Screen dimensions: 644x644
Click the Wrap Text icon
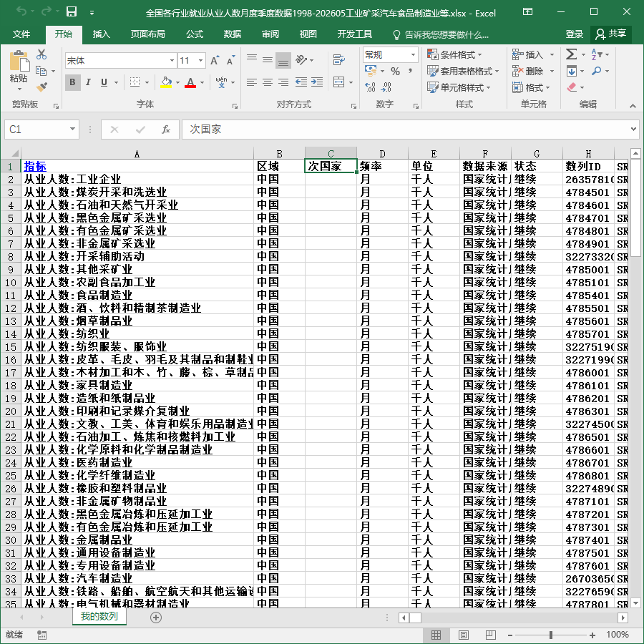(x=339, y=60)
